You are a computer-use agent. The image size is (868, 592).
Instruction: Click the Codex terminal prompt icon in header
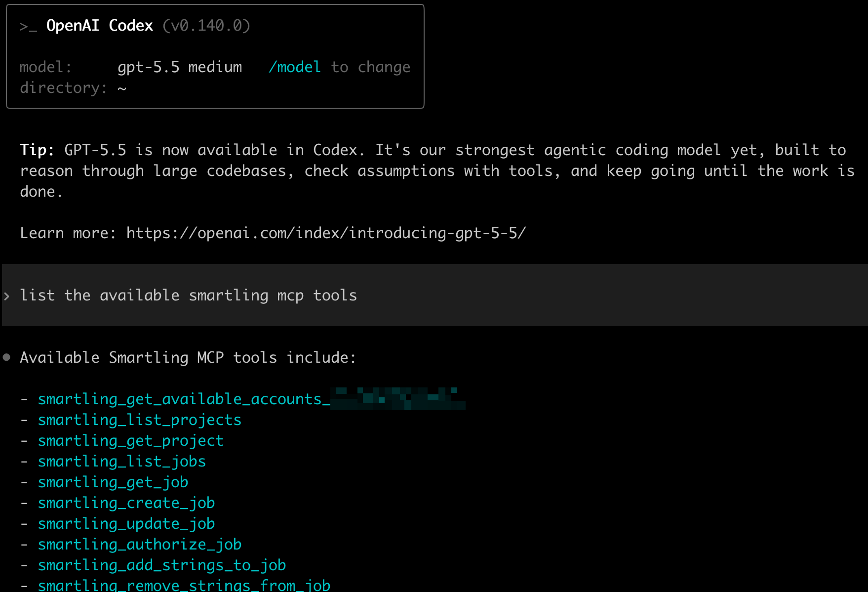[x=28, y=26]
